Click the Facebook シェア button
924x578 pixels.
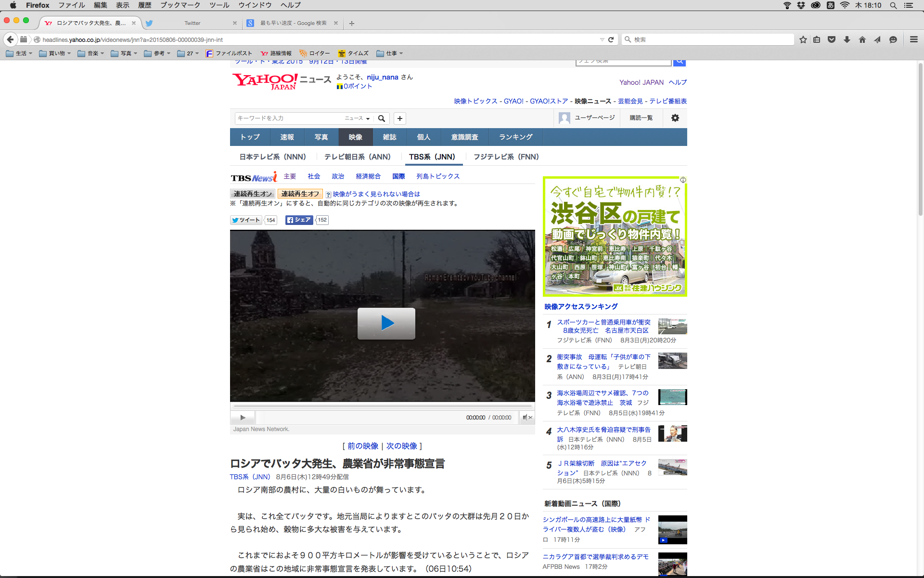tap(299, 220)
